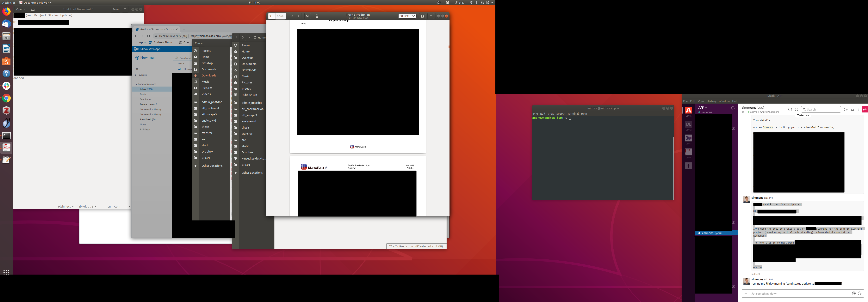Screen dimensions: 868x302
Task: Click Cancel in the file chooser dialog
Action: pyautogui.click(x=199, y=43)
